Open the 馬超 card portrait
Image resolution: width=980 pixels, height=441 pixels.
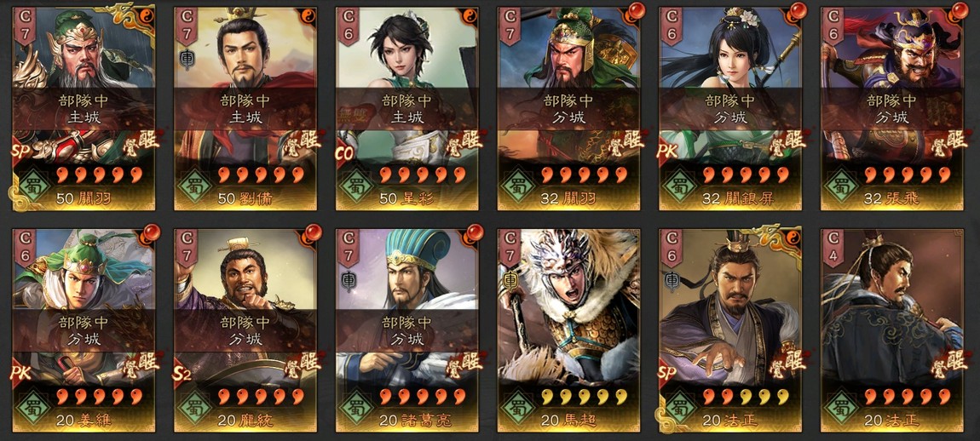(568, 329)
